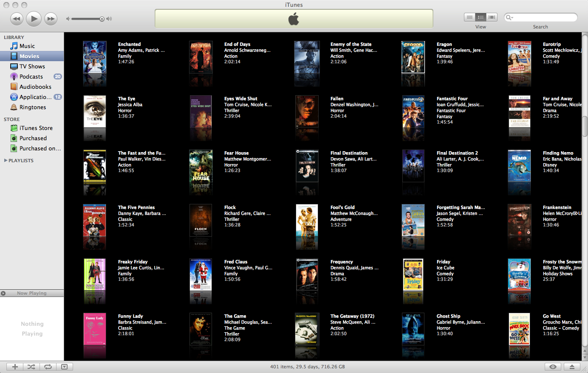Open the iTunes Store
The image size is (588, 373).
pyautogui.click(x=37, y=127)
